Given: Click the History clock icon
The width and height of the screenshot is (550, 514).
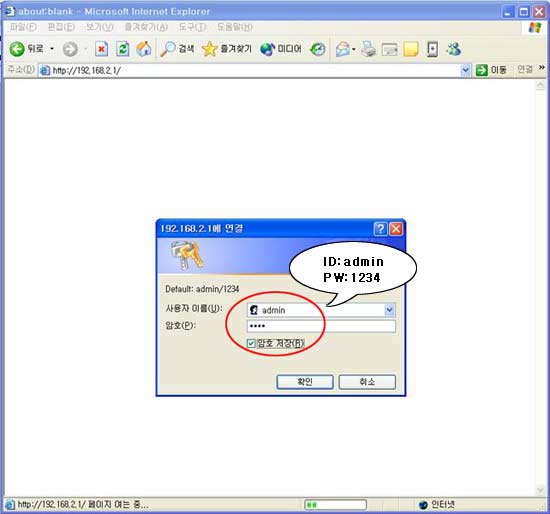Looking at the screenshot, I should (x=318, y=49).
